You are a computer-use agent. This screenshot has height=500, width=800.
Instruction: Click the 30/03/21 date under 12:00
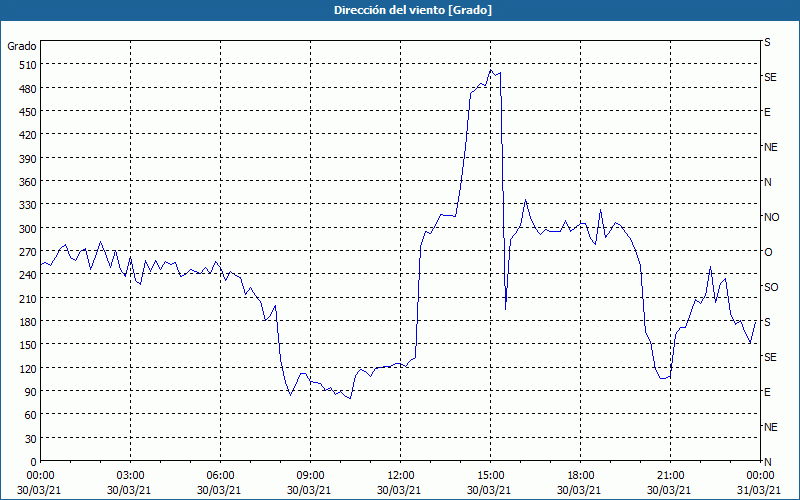pos(399,490)
